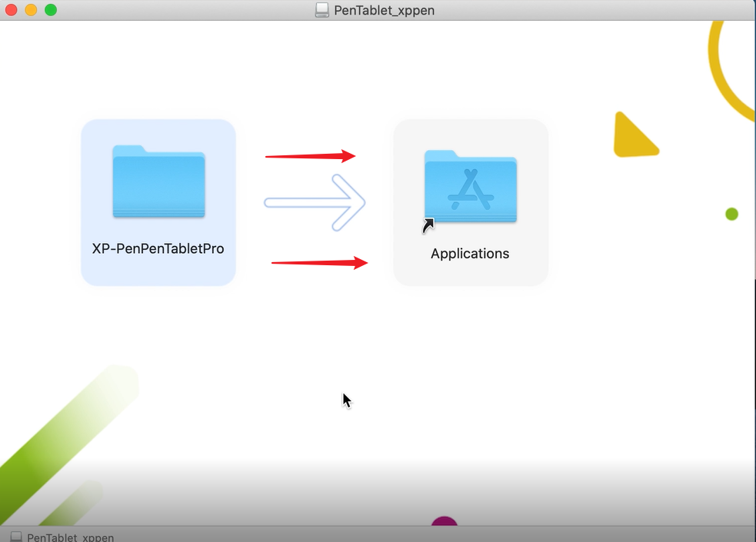The image size is (756, 542).
Task: Select the XP-PenPenTabletPro folder icon
Action: pyautogui.click(x=158, y=181)
